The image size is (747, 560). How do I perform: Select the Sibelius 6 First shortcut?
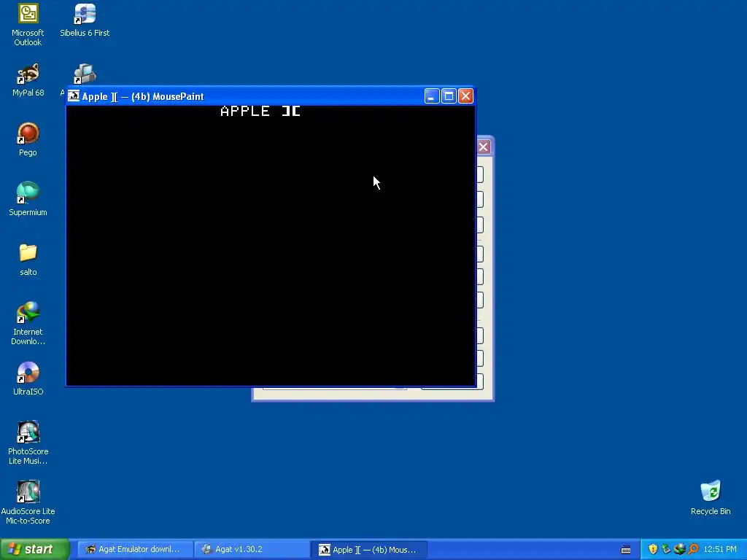[85, 21]
